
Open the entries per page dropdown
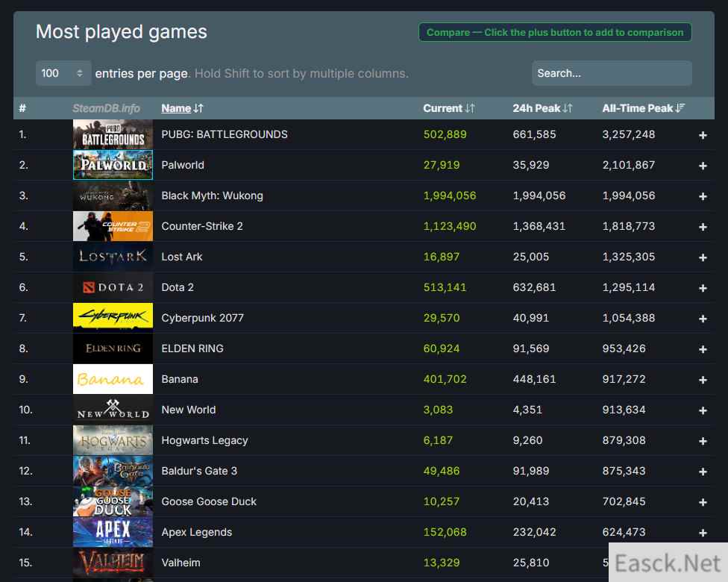[63, 73]
